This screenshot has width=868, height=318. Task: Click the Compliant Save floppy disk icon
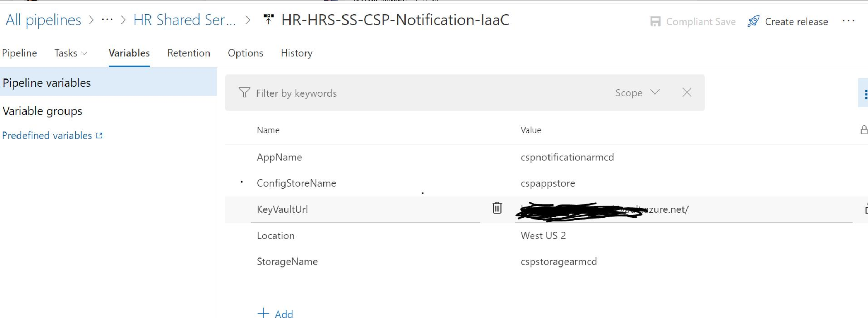tap(655, 22)
